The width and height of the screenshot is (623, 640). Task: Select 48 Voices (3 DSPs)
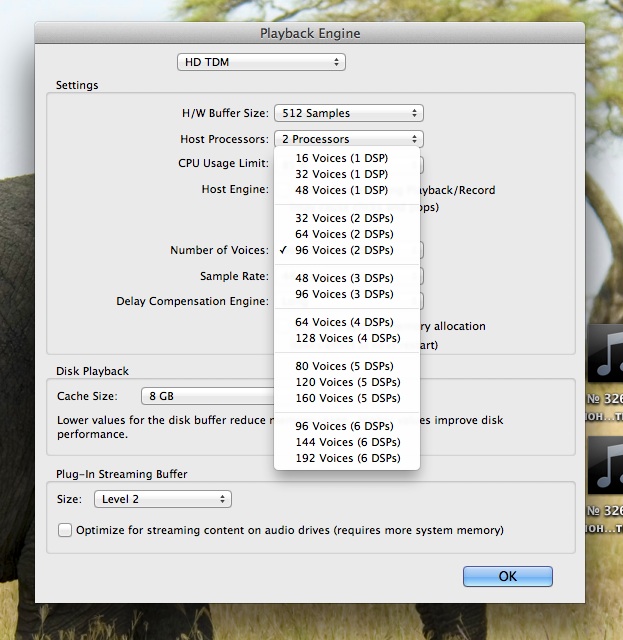pos(347,278)
